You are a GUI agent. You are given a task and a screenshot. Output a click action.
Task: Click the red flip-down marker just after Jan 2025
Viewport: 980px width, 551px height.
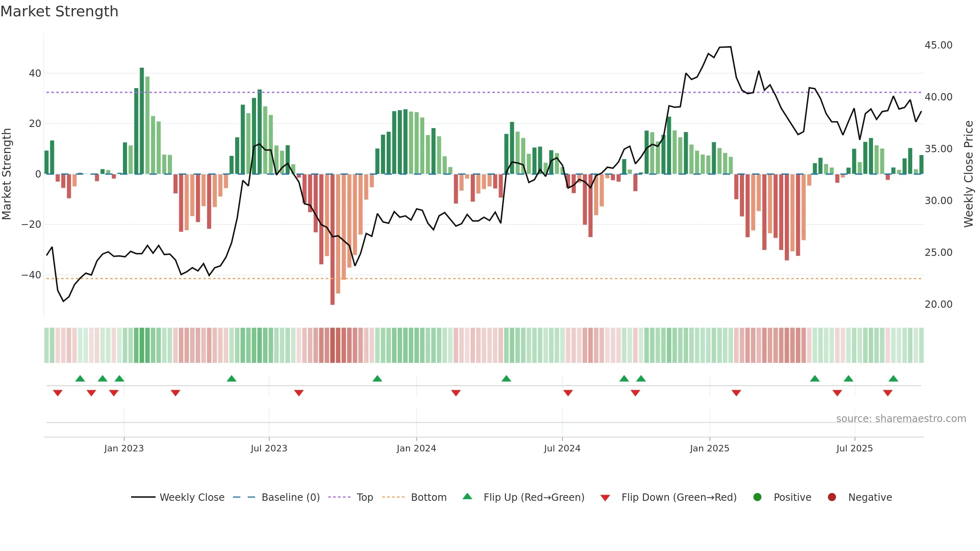736,393
